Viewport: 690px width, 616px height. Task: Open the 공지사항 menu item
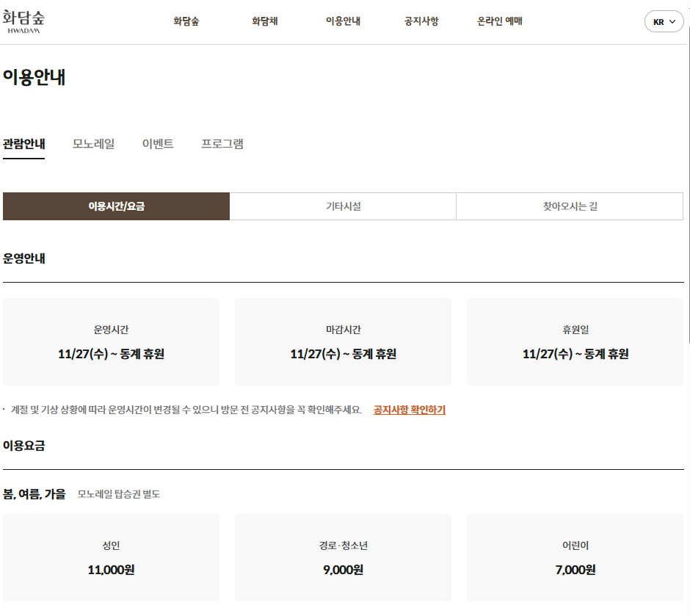coord(421,21)
